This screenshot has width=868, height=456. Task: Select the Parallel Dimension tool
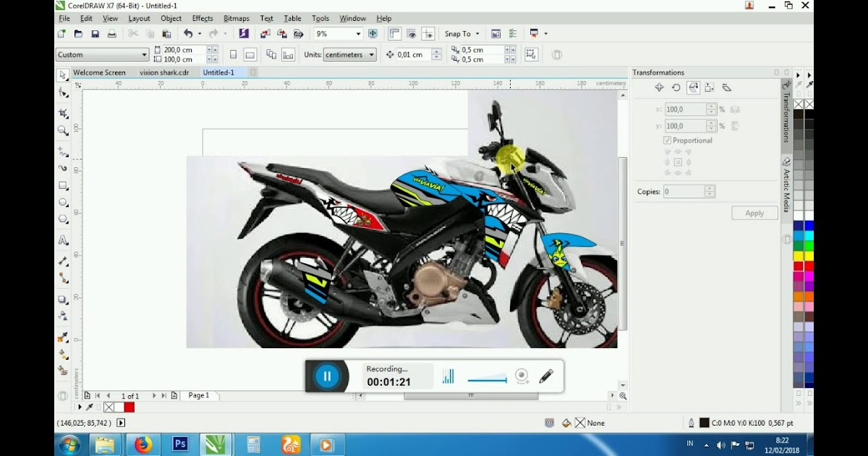pos(63,261)
